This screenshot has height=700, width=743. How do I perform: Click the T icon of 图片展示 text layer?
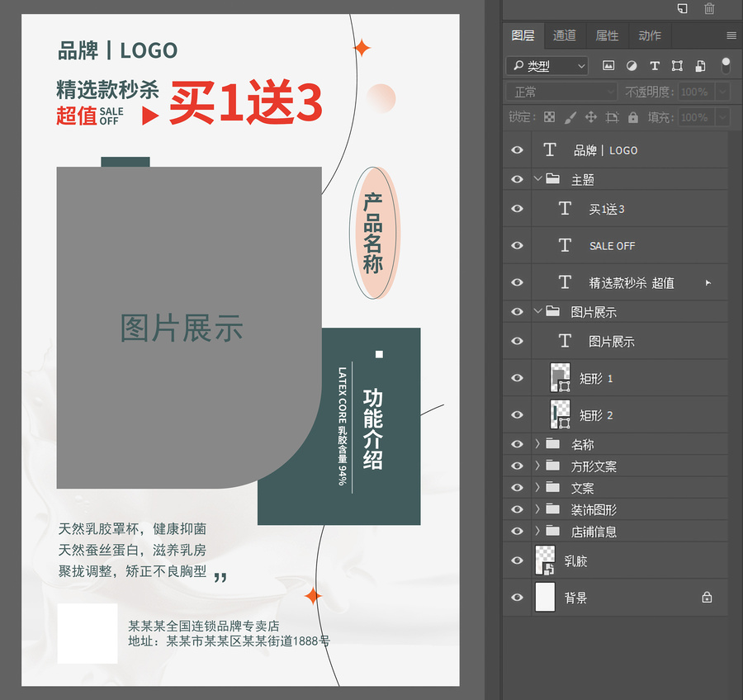pos(565,341)
